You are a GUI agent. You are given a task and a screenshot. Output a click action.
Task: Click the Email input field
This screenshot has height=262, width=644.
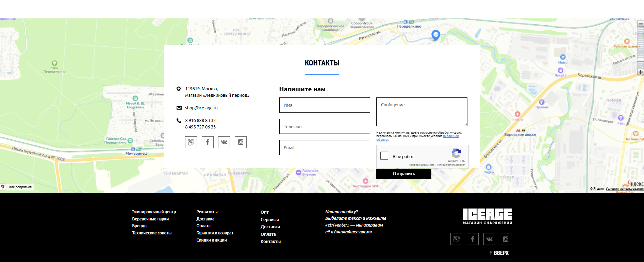coord(325,148)
